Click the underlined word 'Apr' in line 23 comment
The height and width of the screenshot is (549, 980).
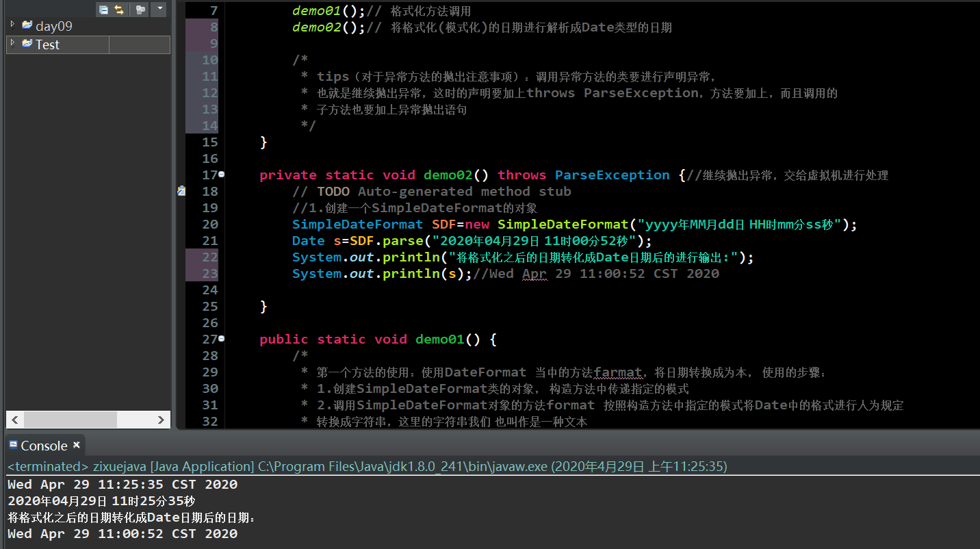pyautogui.click(x=534, y=274)
